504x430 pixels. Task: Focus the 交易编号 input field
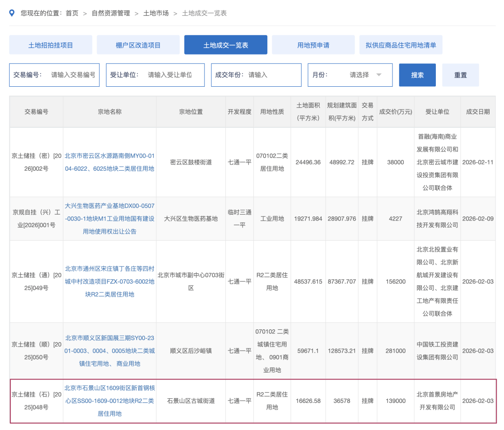pyautogui.click(x=73, y=75)
